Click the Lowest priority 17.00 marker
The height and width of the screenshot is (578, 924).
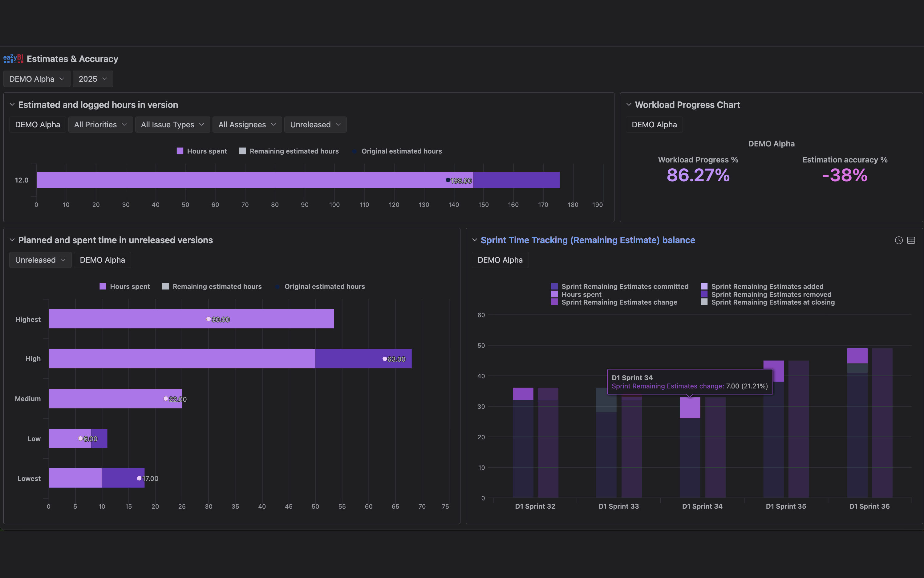(x=139, y=478)
